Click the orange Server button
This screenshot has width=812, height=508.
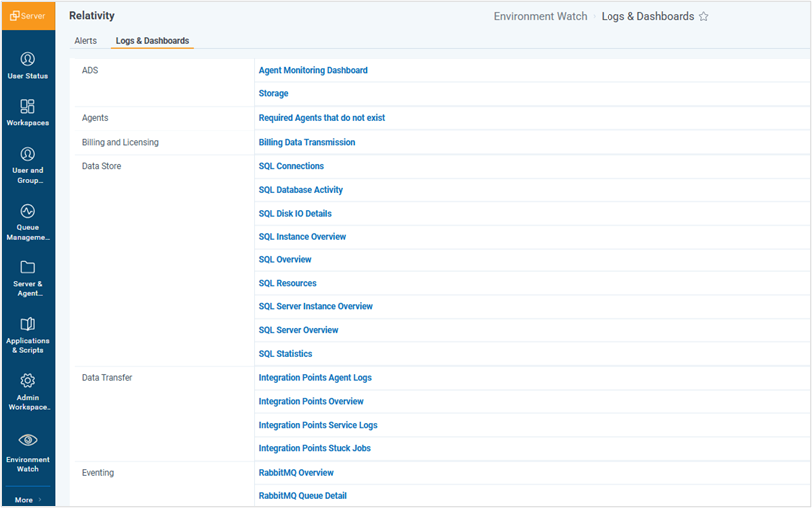28,16
